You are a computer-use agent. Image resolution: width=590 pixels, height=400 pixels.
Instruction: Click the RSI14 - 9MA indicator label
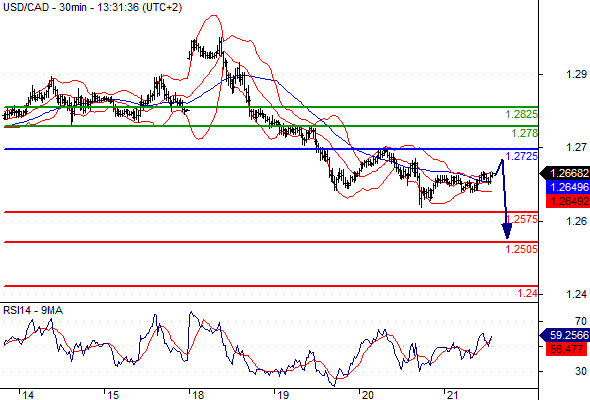pyautogui.click(x=33, y=310)
